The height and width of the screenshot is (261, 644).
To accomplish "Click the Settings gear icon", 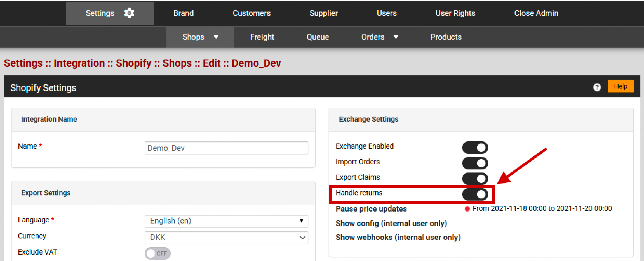I will click(x=129, y=13).
